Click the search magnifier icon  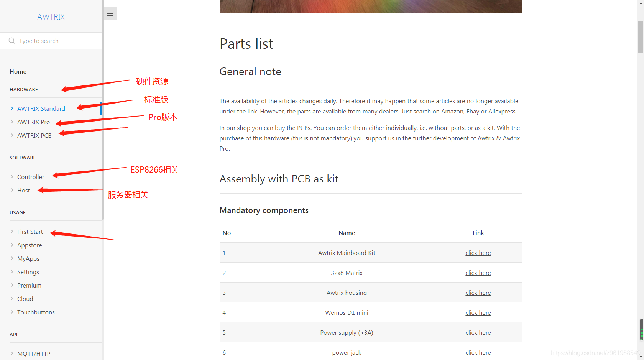coord(12,41)
